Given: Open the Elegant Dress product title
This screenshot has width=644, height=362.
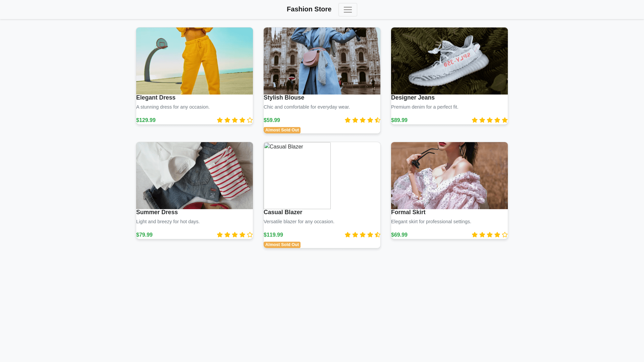Looking at the screenshot, I should pos(156,98).
